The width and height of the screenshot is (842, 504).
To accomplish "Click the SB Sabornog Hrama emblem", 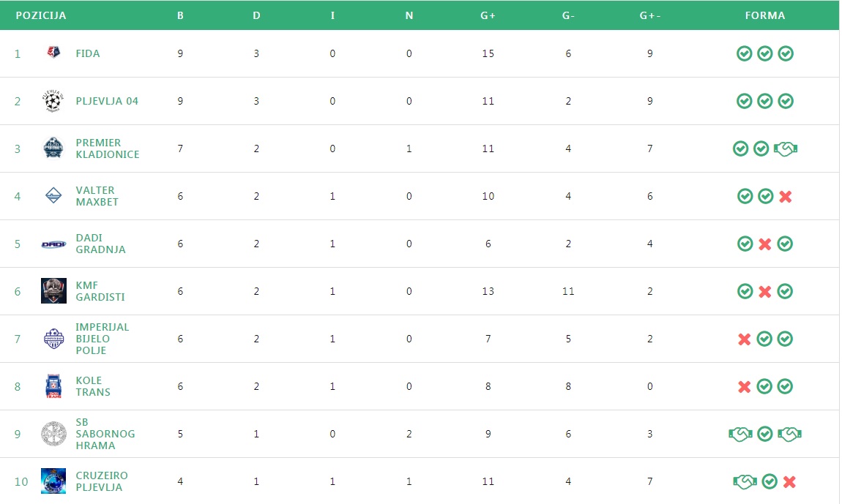I will (x=53, y=434).
